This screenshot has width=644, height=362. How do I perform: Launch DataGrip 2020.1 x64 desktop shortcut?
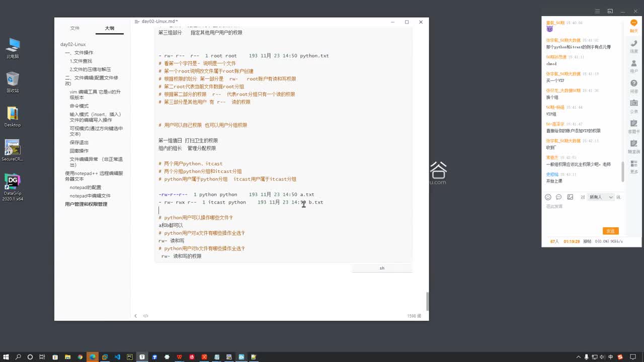13,187
